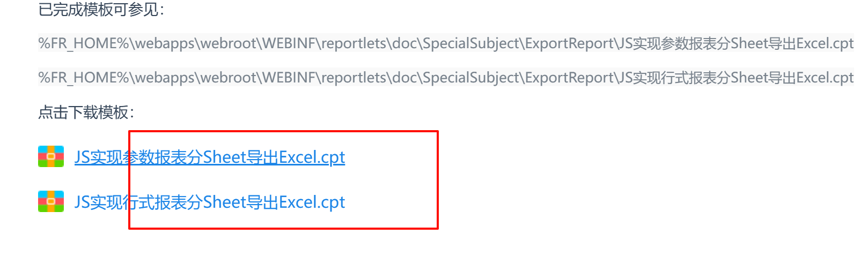Click Excel.cpt at the end of the 行式报表 link
Screen dimensions: 868x264
(x=312, y=202)
